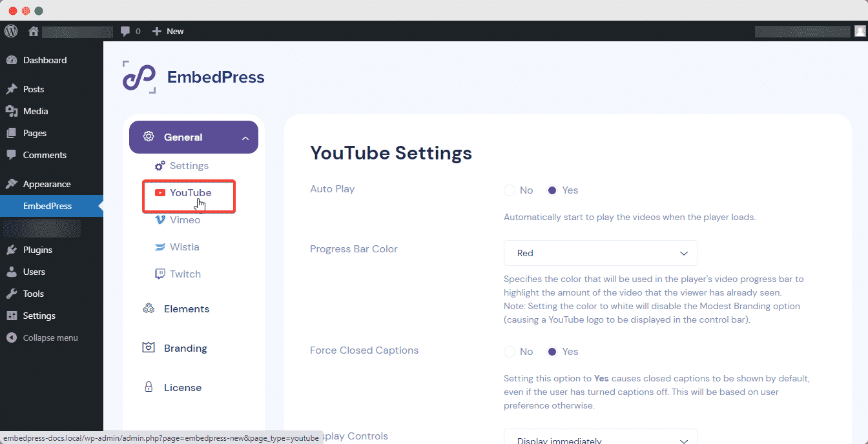Click the EmbedPress title text
The width and height of the screenshot is (868, 444).
(216, 77)
